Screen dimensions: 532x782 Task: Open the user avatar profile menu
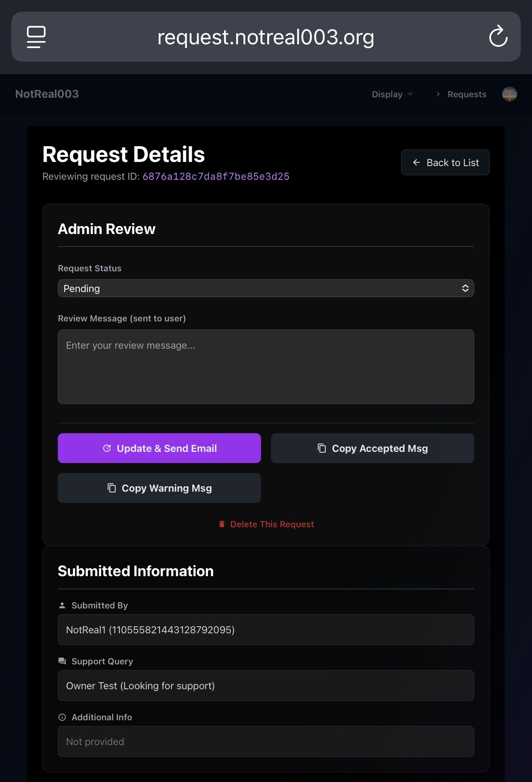[x=509, y=94]
